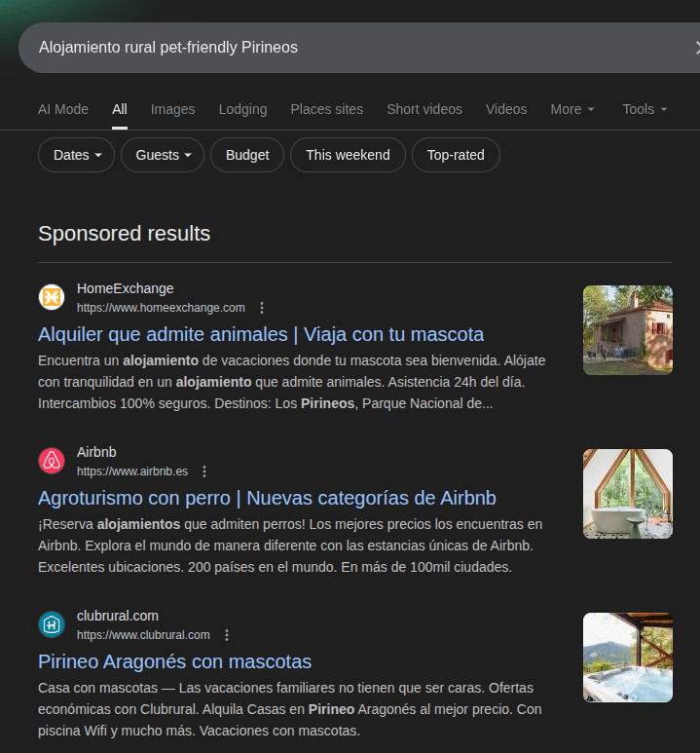The width and height of the screenshot is (700, 753).
Task: Open 'Alquiler que admite animales' result link
Action: (x=261, y=334)
